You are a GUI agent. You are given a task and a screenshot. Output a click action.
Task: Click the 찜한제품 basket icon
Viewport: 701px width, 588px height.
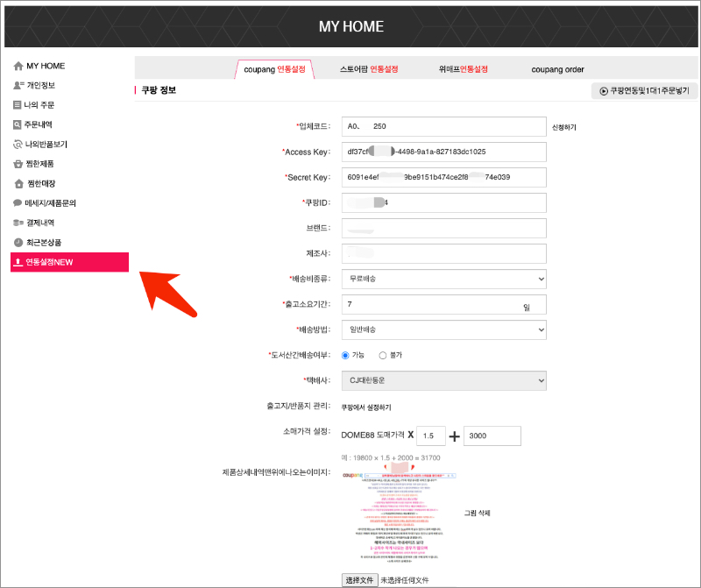tap(18, 164)
